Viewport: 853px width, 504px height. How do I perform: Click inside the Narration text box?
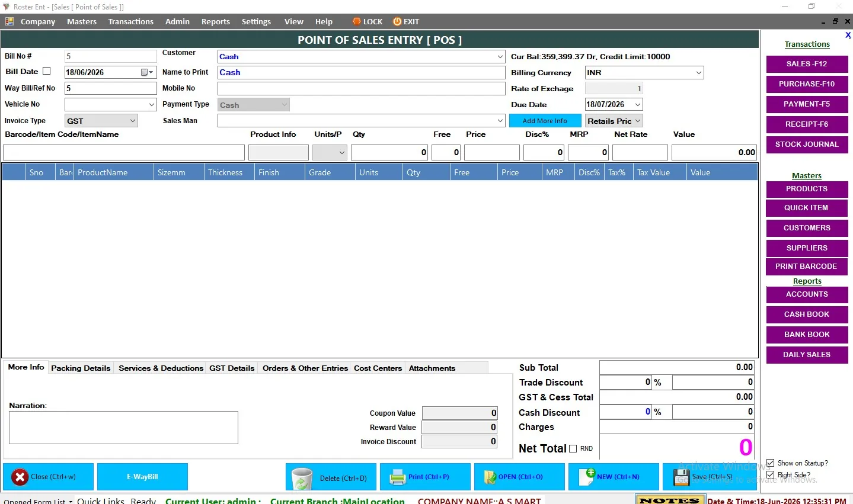tap(123, 428)
